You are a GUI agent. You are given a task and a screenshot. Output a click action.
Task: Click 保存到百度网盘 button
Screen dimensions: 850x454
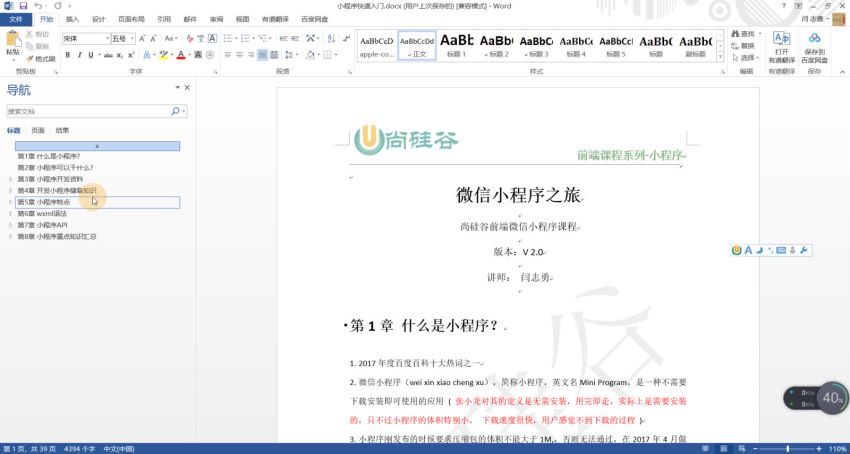(814, 47)
